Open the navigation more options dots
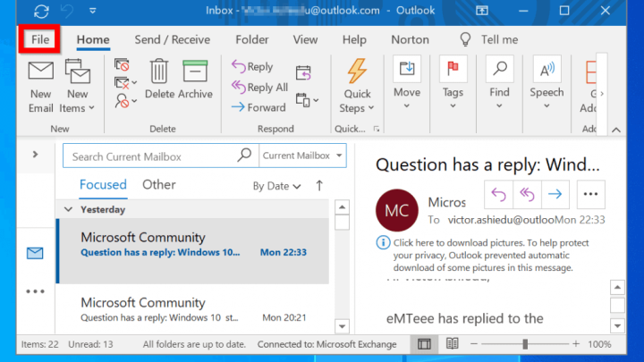 click(35, 291)
